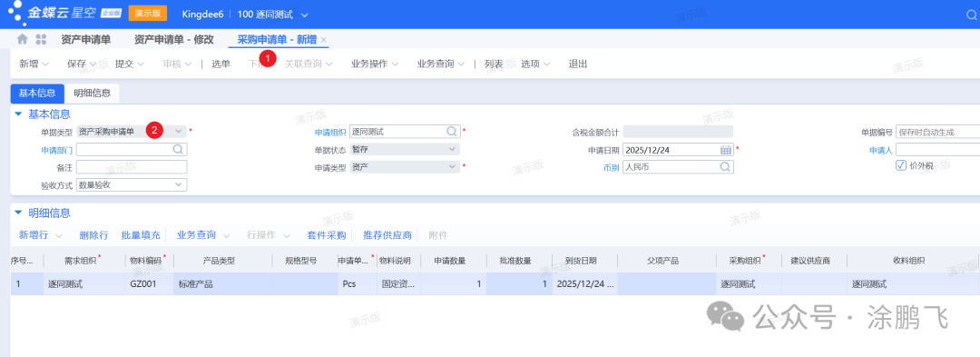The width and height of the screenshot is (980, 357).
Task: Click 列表 in the toolbar
Action: coord(494,64)
